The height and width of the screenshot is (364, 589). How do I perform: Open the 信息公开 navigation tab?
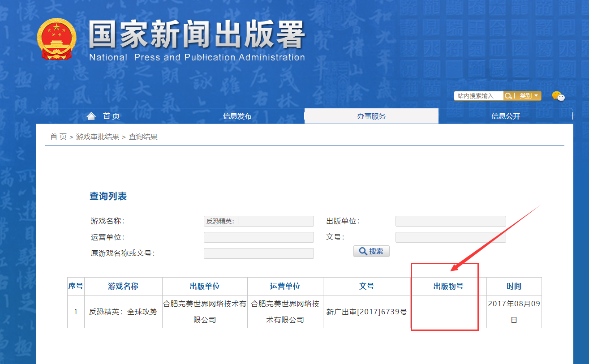(506, 116)
